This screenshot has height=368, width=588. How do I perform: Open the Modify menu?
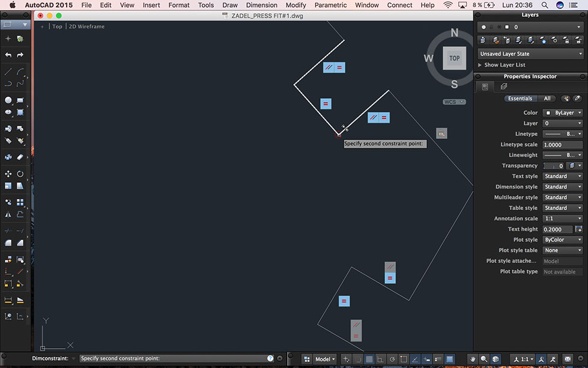tap(296, 5)
